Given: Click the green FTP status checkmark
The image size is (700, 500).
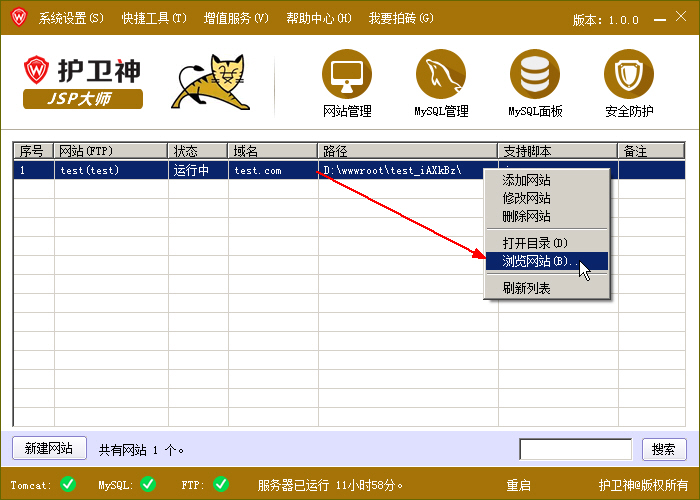Looking at the screenshot, I should pyautogui.click(x=221, y=484).
